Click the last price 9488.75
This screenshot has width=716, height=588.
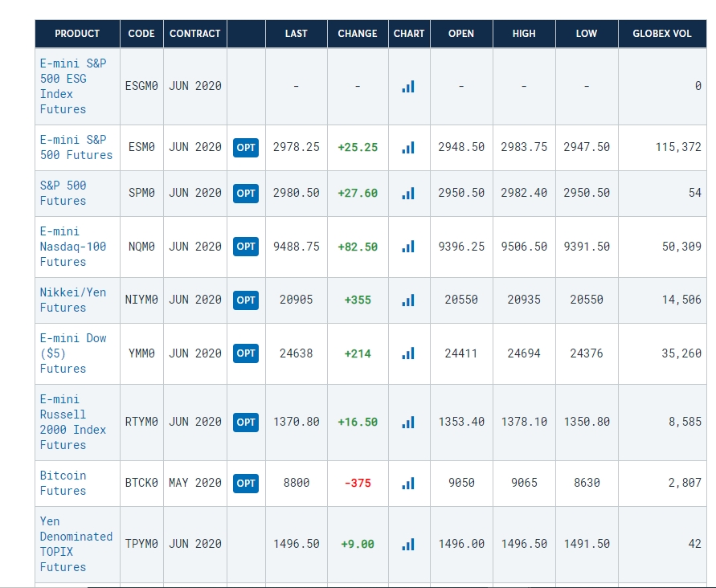pyautogui.click(x=297, y=247)
